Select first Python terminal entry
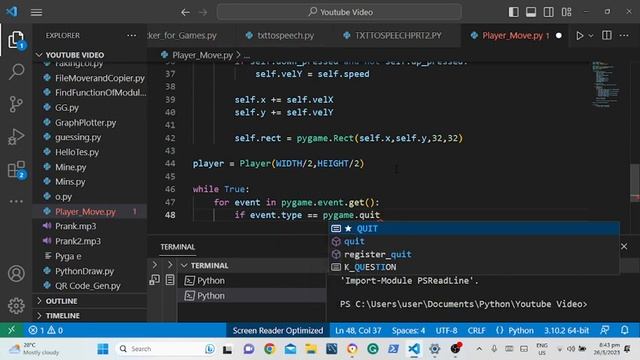The width and height of the screenshot is (640, 360). tap(252, 280)
